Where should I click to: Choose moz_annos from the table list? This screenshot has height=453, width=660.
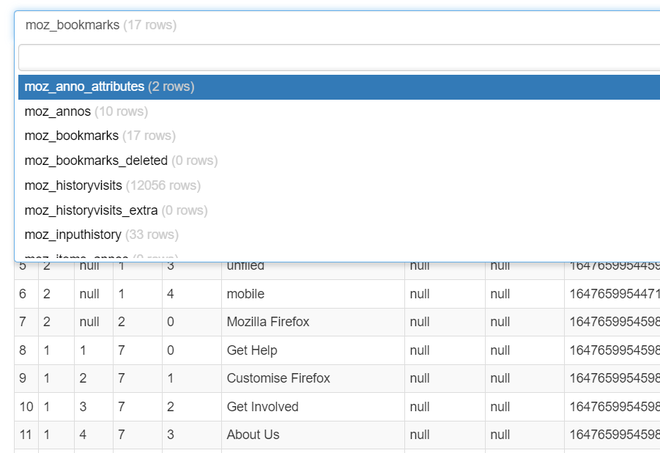[x=339, y=112]
